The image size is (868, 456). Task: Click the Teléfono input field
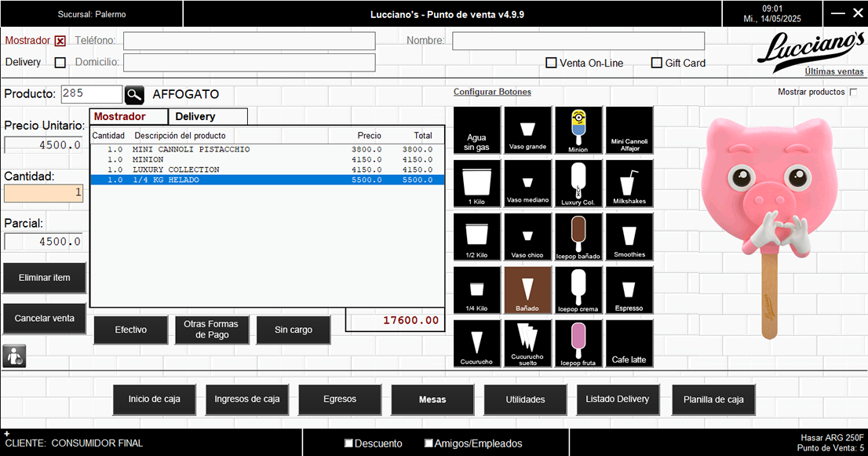pos(249,41)
